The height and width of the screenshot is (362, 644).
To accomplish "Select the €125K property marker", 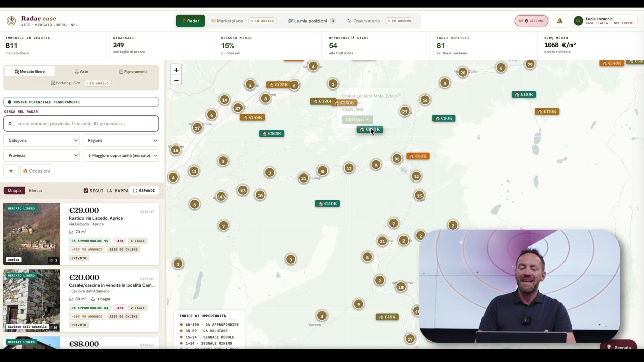I will point(278,85).
